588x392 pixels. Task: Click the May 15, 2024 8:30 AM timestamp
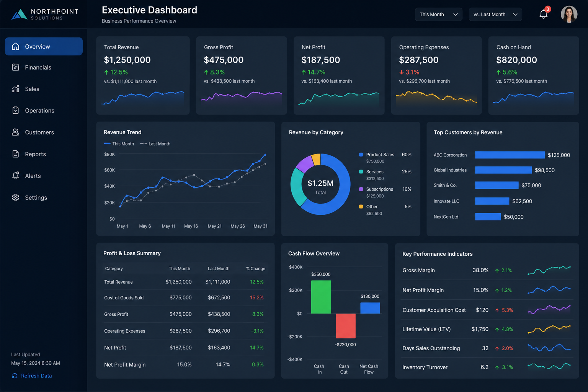36,363
